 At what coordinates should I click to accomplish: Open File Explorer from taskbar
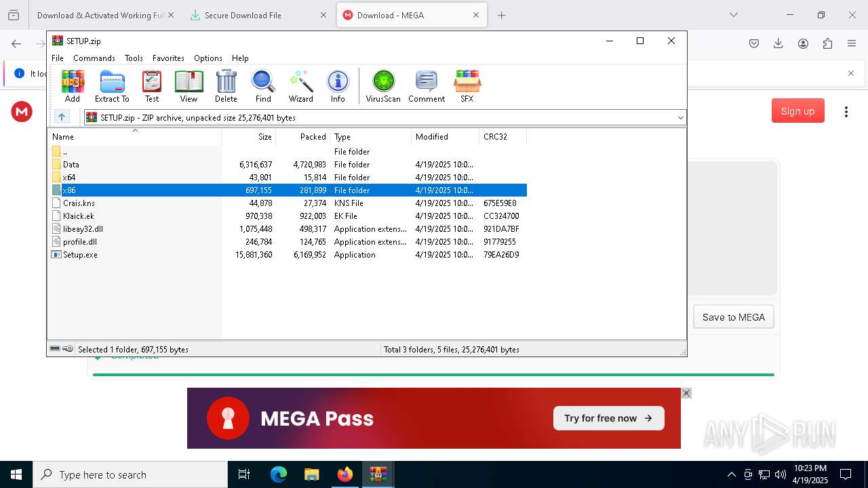pos(311,474)
